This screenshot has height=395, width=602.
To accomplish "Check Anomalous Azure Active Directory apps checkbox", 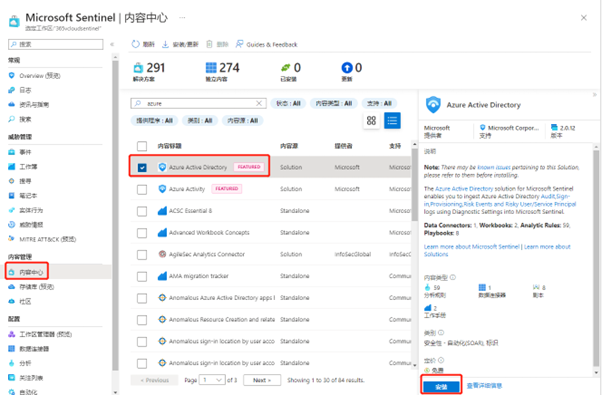I will (142, 298).
